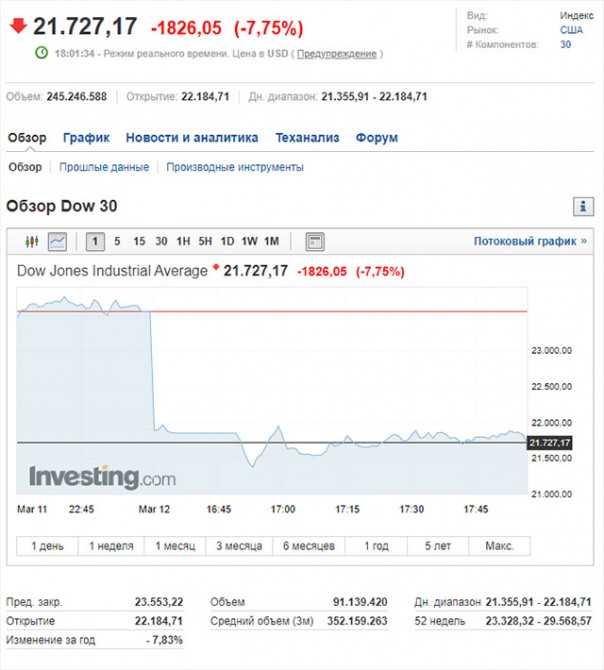This screenshot has height=670, width=604.
Task: Switch to Новости и аналитика tab
Action: tap(192, 138)
